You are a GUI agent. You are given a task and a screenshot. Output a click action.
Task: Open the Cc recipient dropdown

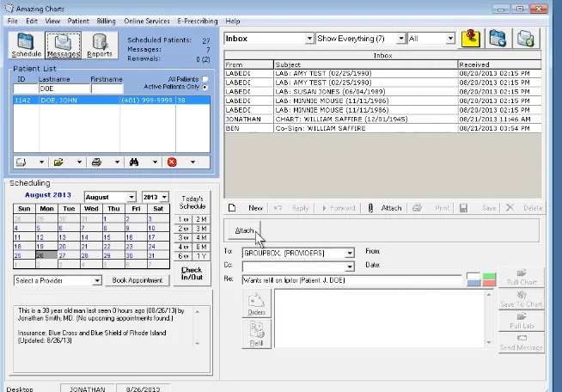(350, 266)
